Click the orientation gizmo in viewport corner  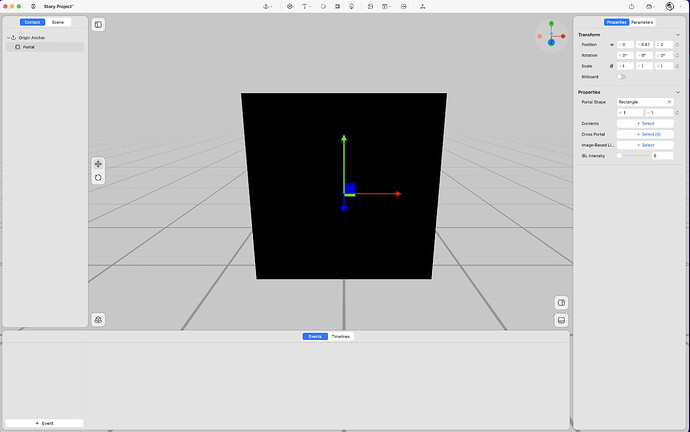pos(551,36)
